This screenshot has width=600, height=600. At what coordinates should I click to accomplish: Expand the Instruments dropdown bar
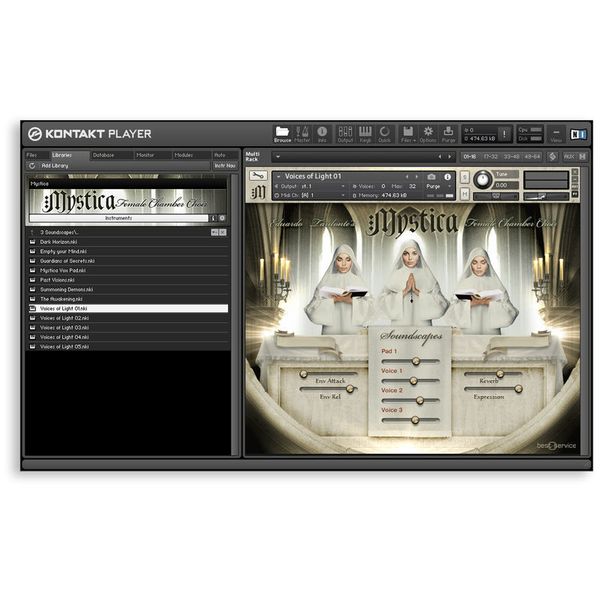click(118, 217)
